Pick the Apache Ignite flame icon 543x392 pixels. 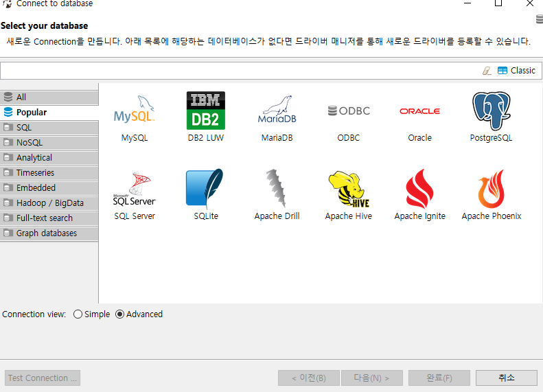[419, 189]
